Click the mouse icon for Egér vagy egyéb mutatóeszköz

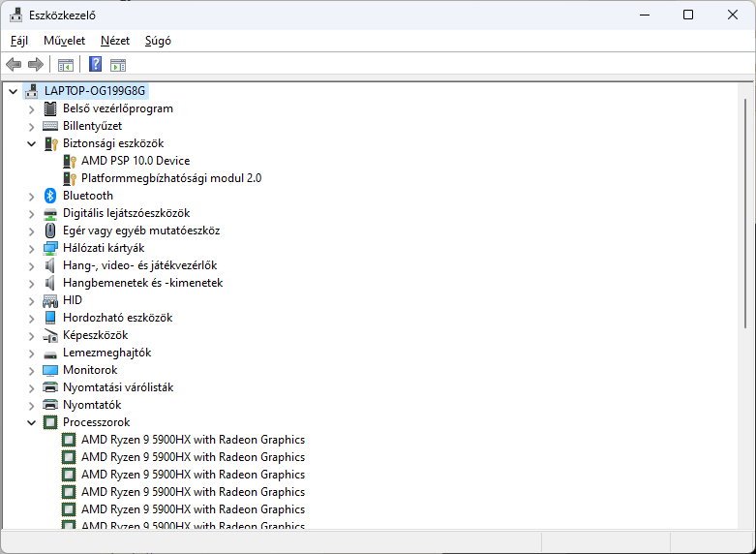click(50, 231)
